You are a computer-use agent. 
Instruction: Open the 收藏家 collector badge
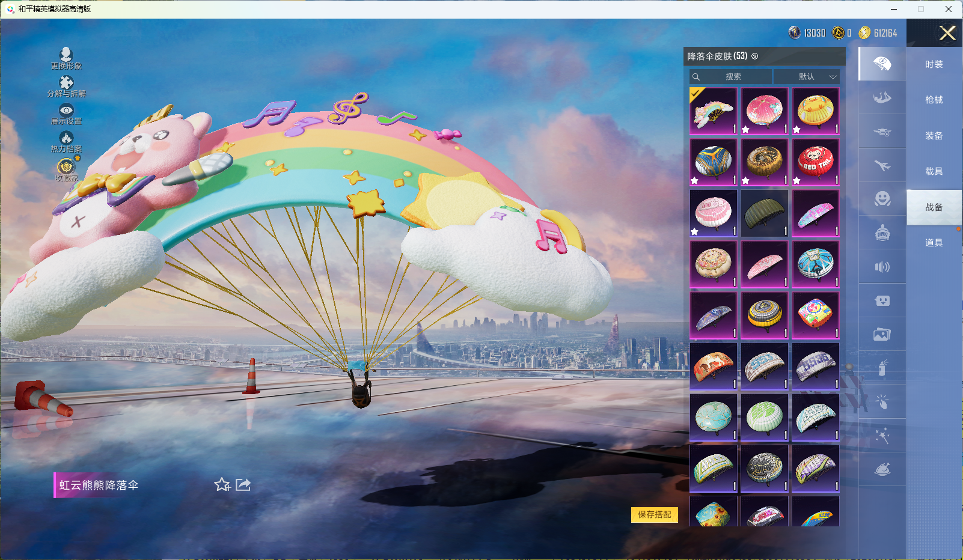pyautogui.click(x=66, y=167)
